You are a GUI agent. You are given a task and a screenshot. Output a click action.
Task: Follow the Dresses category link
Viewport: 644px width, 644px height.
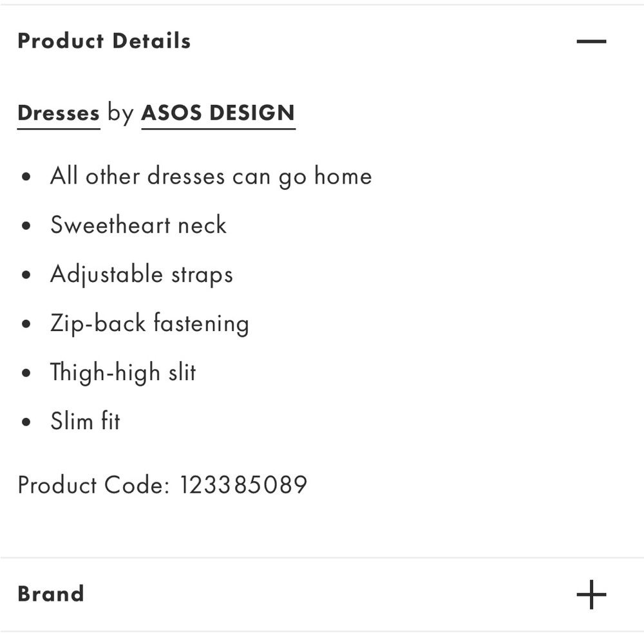click(59, 114)
